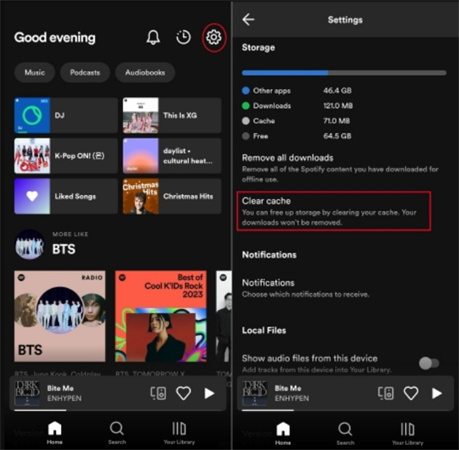Viewport: 459px width, 450px height.
Task: Open BTS Radio playlist cover
Action: coord(60,316)
